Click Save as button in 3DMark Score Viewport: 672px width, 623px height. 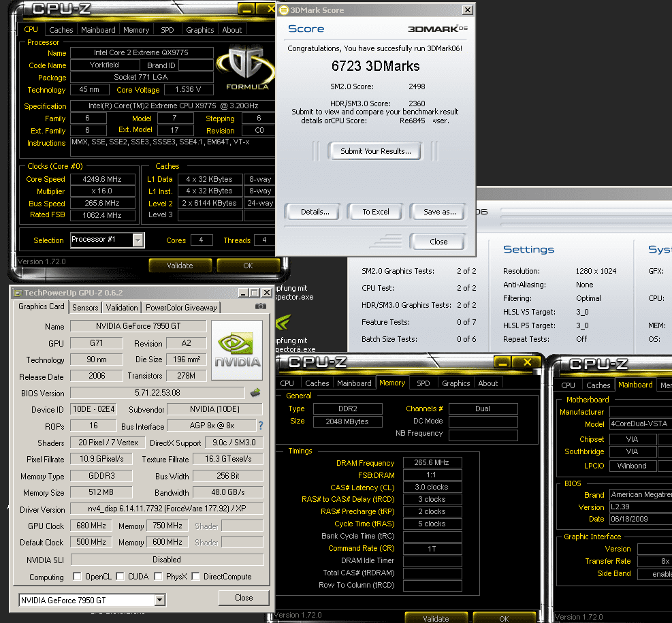[439, 212]
